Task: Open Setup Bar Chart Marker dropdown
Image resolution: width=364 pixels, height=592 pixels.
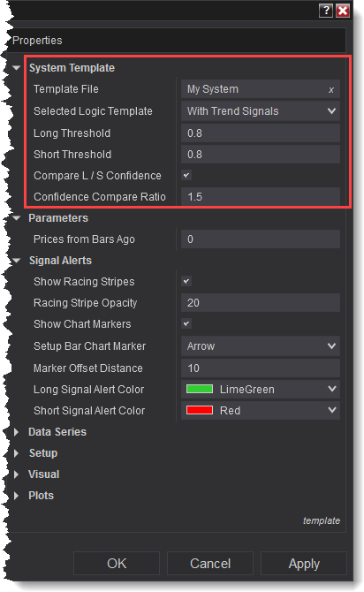Action: (261, 345)
